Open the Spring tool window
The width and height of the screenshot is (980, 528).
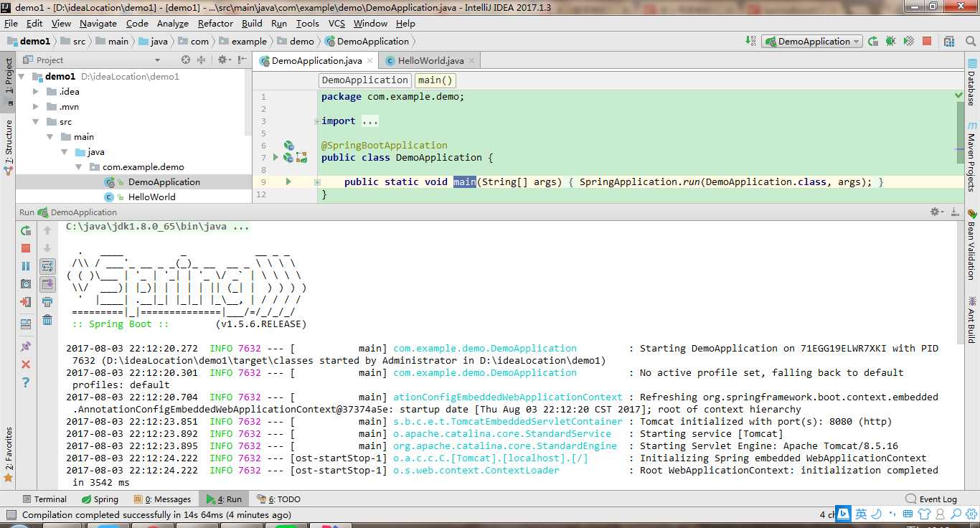pos(100,499)
